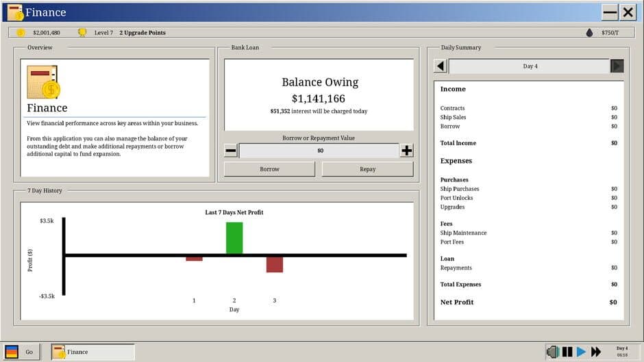Click the Balance Owing amount $1,141,166
Image resolution: width=644 pixels, height=362 pixels.
pos(319,99)
